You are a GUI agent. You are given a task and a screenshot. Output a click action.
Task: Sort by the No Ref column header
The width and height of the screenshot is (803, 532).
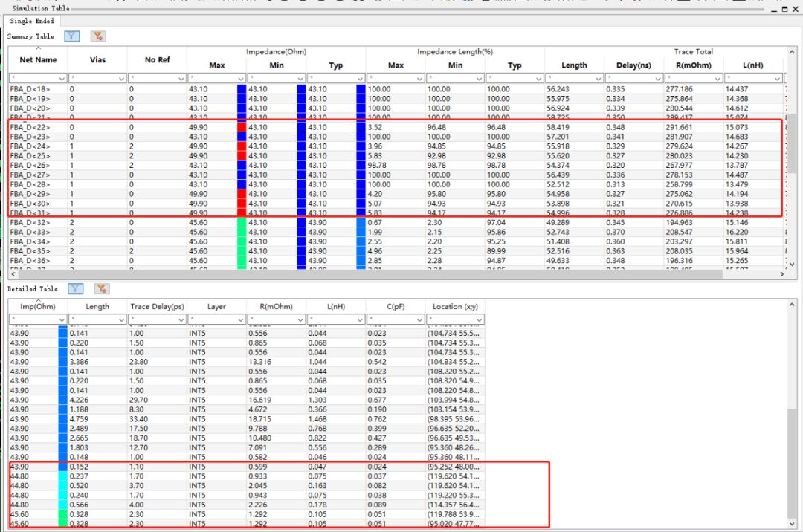157,60
